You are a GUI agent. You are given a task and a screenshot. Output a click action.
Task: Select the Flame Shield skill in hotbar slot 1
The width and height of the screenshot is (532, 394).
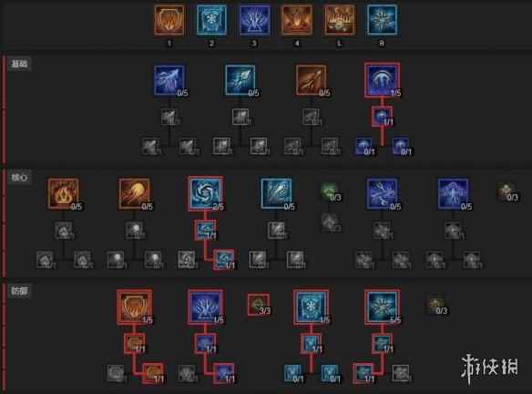[169, 20]
